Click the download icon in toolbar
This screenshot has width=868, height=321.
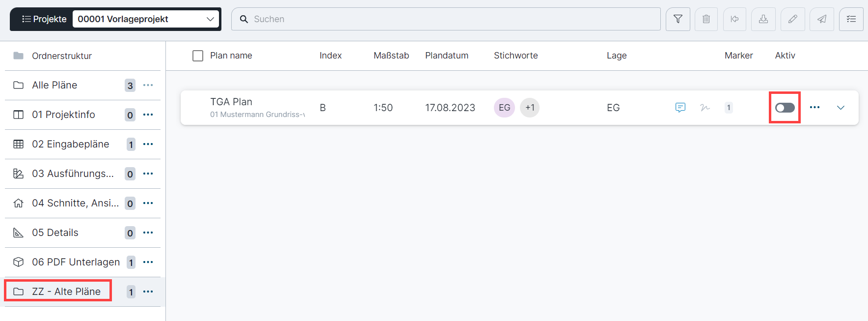tap(763, 19)
